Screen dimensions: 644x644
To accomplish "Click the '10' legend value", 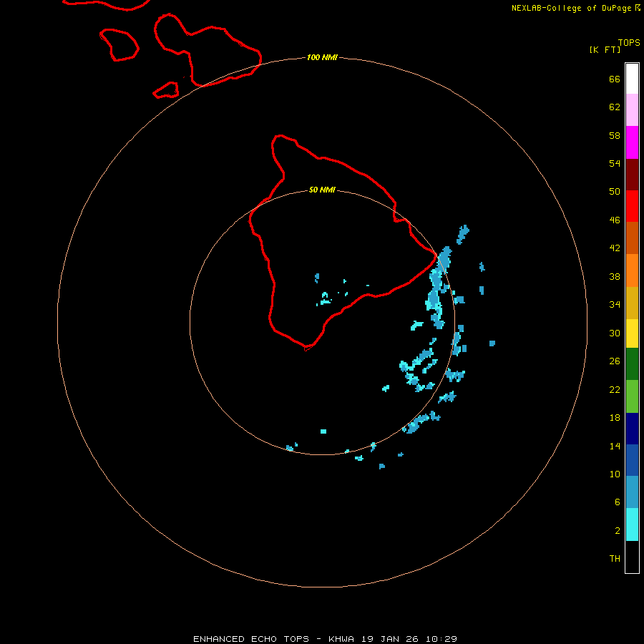I will click(x=615, y=474).
